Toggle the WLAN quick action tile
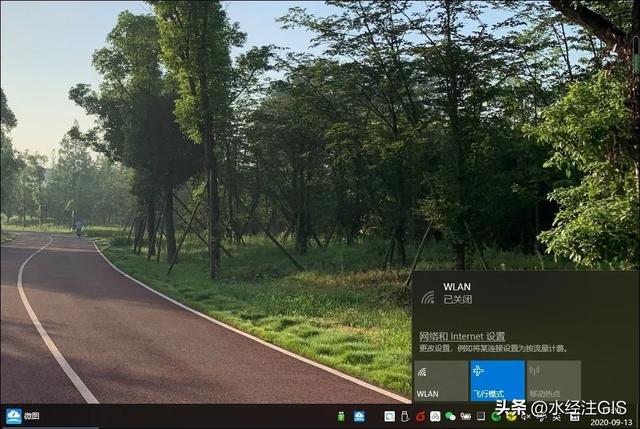This screenshot has width=640, height=429. click(x=441, y=380)
